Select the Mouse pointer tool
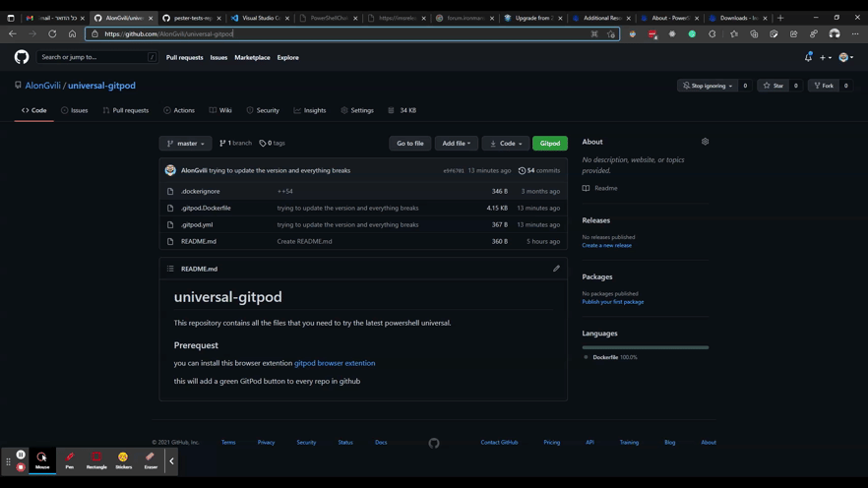Screen dimensions: 868x488 [42, 459]
